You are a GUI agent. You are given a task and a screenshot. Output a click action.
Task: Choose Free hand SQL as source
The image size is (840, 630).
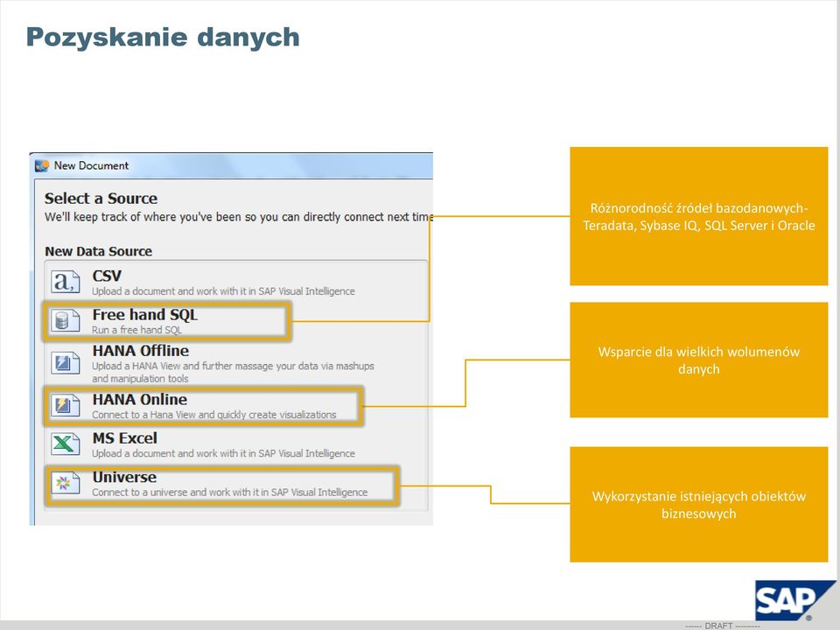click(166, 321)
